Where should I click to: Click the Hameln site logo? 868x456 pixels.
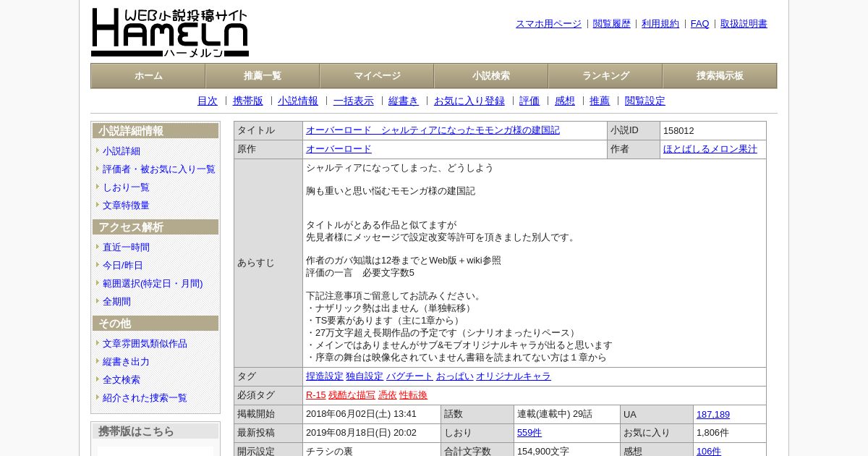(x=170, y=33)
